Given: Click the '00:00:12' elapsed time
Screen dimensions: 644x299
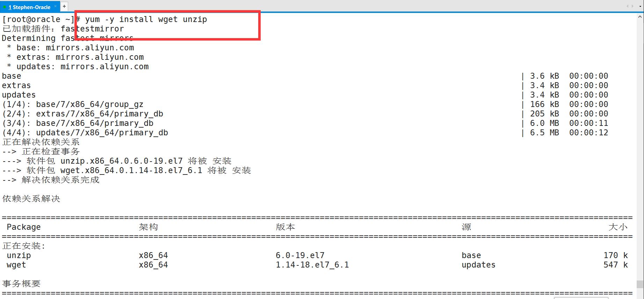Looking at the screenshot, I should coord(589,133).
